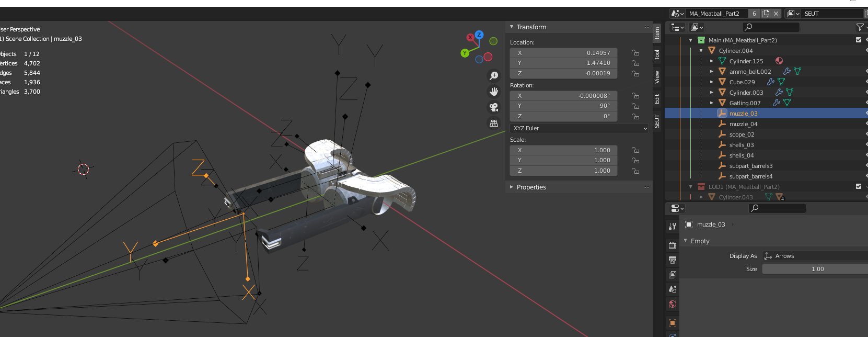Screen dimensions: 868x337
Task: Click the empty object icon next to muzzle_04
Action: [x=722, y=123]
